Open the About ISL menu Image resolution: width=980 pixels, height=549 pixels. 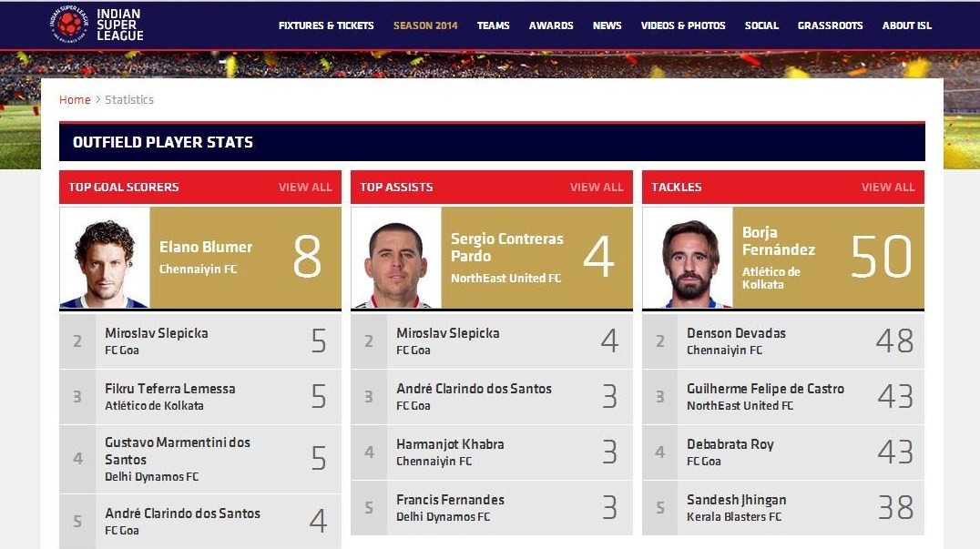click(907, 25)
